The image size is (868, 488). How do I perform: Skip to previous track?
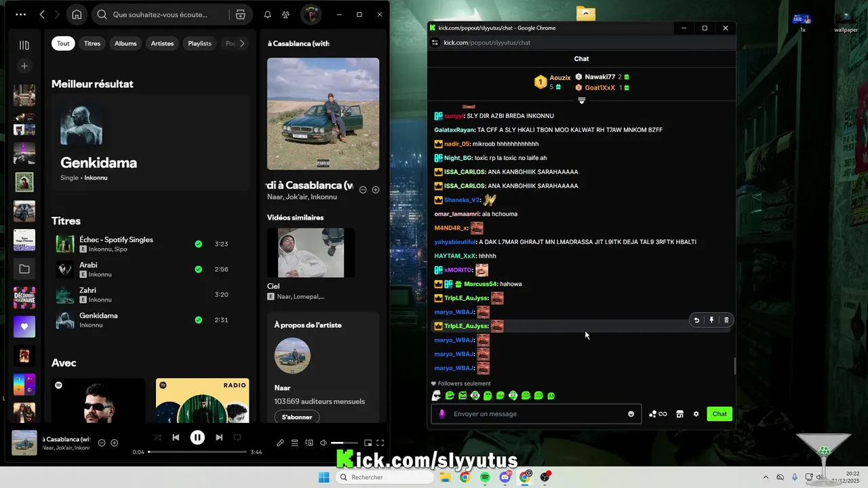point(176,438)
